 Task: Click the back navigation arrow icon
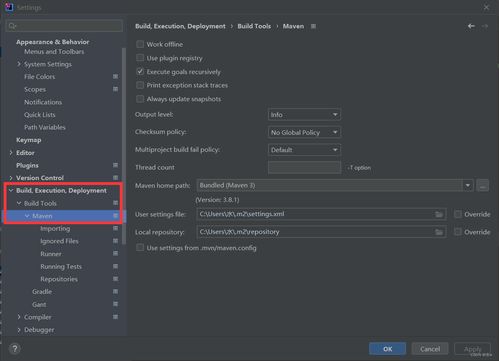(x=471, y=26)
